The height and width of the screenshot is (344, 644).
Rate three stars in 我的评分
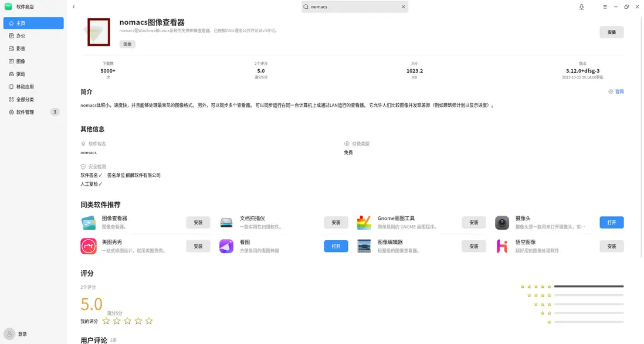click(x=127, y=321)
